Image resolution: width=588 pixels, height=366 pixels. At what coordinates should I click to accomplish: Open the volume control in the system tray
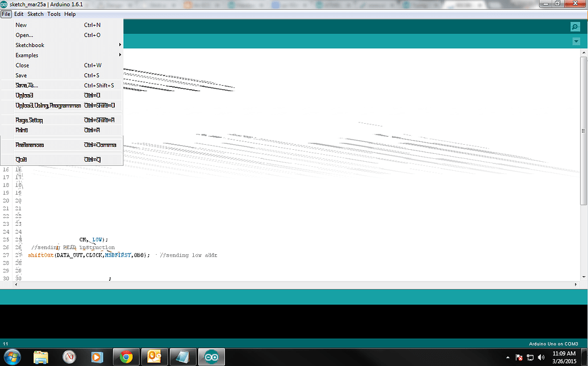541,357
